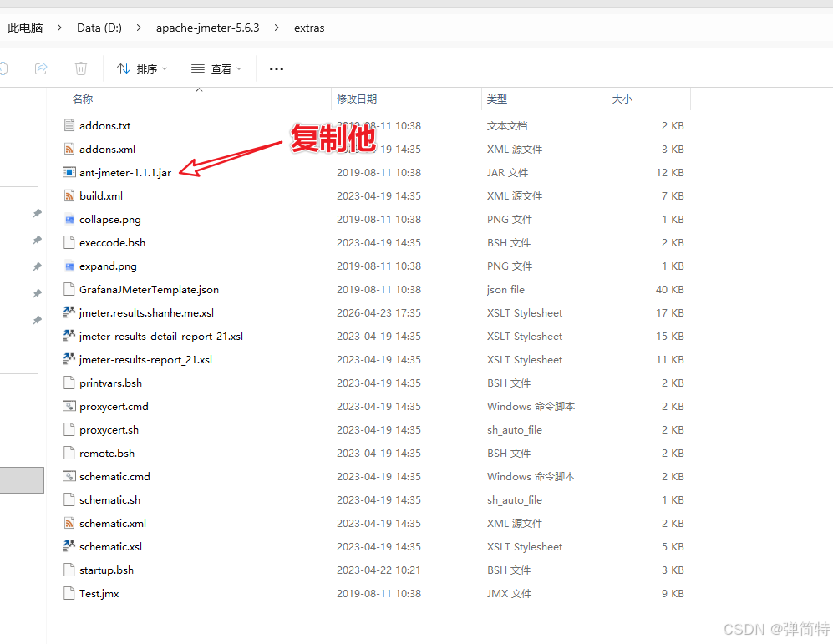Select the Test.jmx file icon
Image resolution: width=833 pixels, height=644 pixels.
point(69,592)
